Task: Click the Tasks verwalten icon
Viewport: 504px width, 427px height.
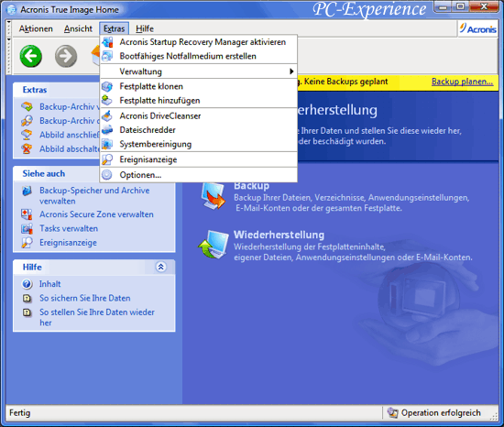Action: click(x=27, y=228)
